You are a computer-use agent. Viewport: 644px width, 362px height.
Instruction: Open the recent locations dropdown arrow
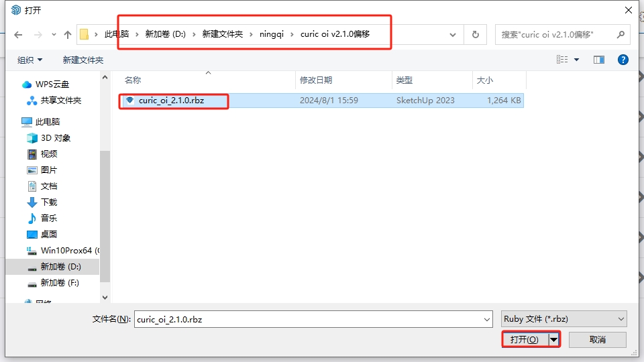pyautogui.click(x=54, y=35)
